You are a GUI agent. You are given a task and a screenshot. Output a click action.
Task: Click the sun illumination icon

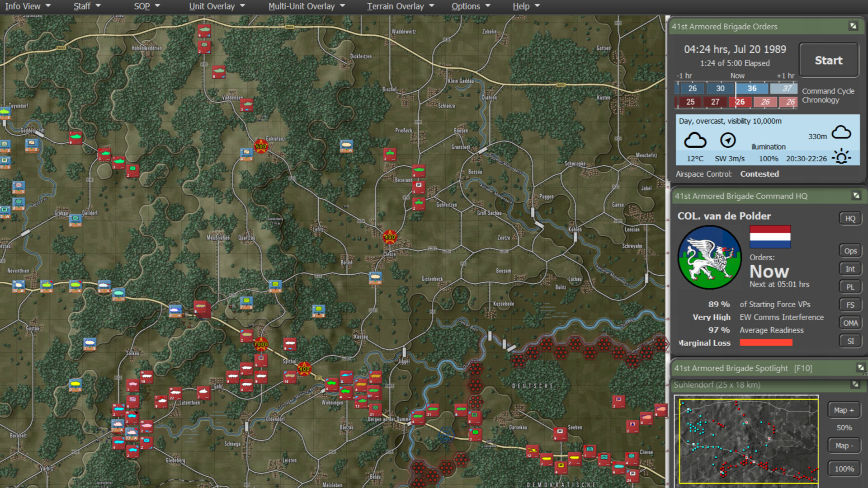click(x=841, y=157)
